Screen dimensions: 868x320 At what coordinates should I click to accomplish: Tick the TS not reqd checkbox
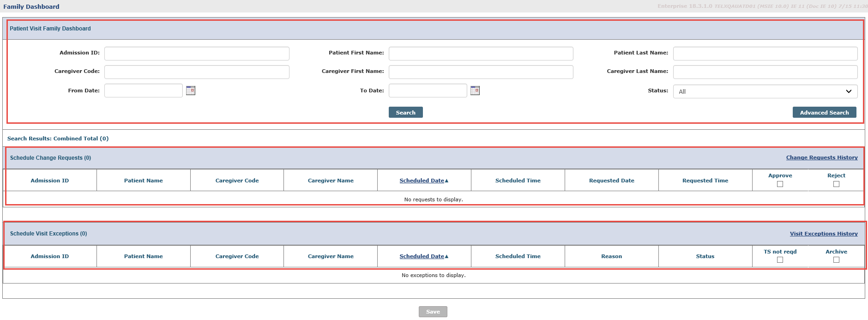coord(780,260)
